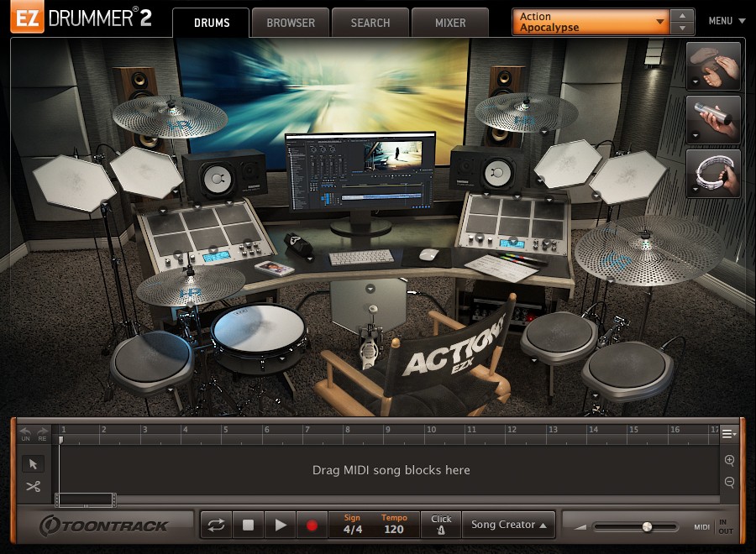The height and width of the screenshot is (554, 756).
Task: Zoom in the timeline
Action: point(729,460)
